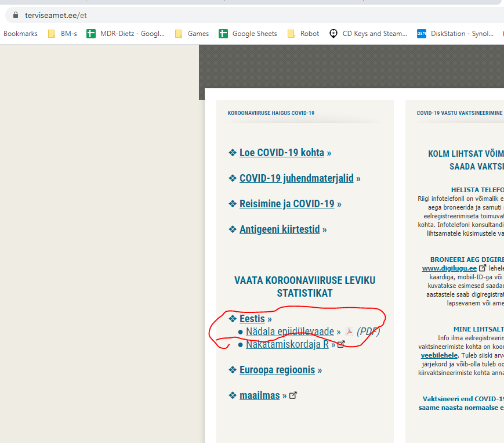This screenshot has height=443, width=504.
Task: Open the Google Sheets bookmark
Action: coord(248,34)
